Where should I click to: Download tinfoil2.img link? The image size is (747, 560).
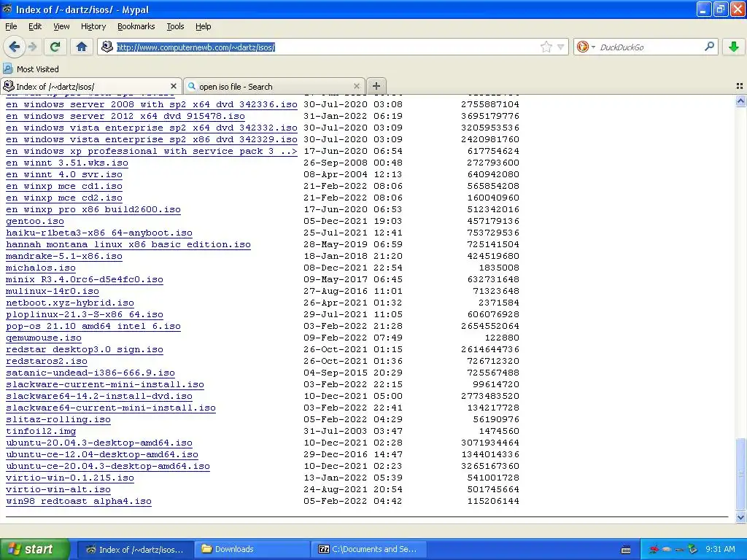pyautogui.click(x=41, y=432)
